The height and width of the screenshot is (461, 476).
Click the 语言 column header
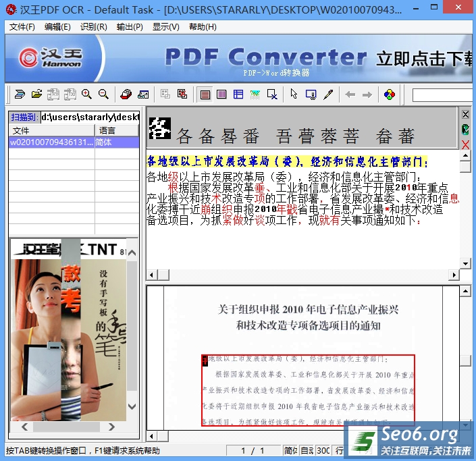tap(117, 130)
